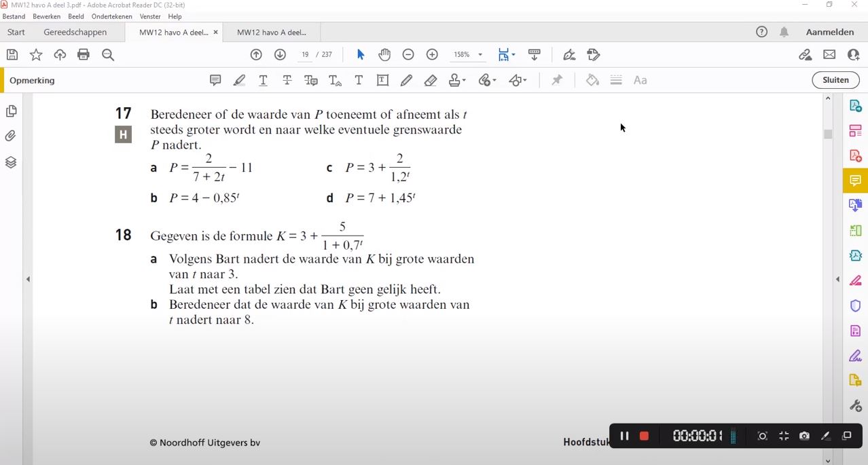Open the attach file dropdown
The width and height of the screenshot is (868, 465).
click(487, 80)
